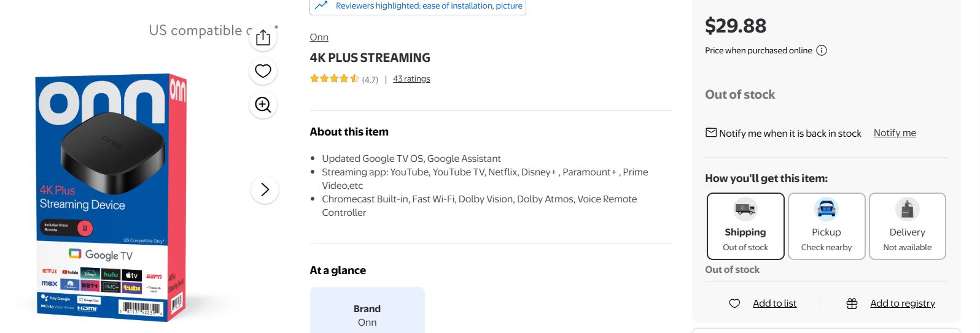The width and height of the screenshot is (980, 333).
Task: Click the Onn streaming device product image
Action: coord(111,196)
